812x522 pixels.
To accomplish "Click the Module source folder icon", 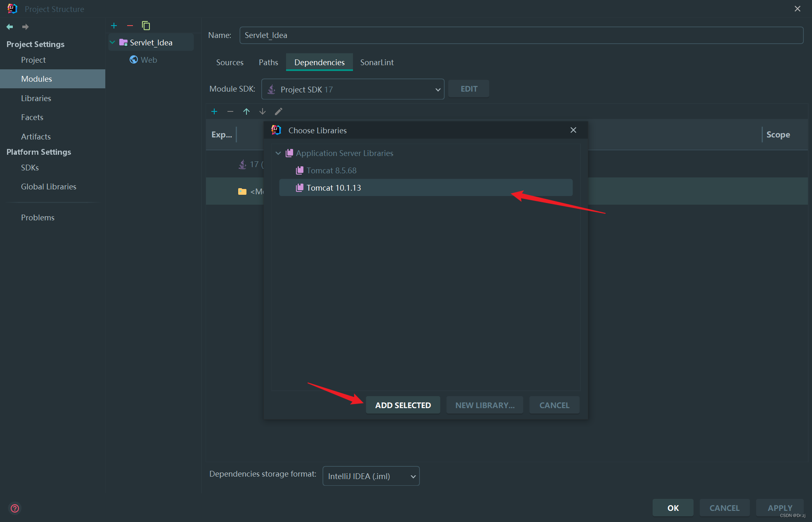I will 242,191.
